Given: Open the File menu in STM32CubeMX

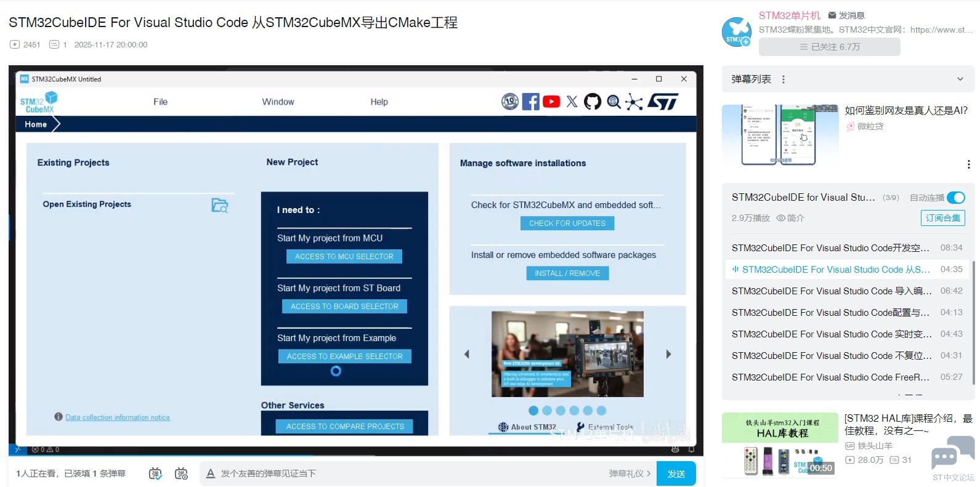Looking at the screenshot, I should 161,102.
